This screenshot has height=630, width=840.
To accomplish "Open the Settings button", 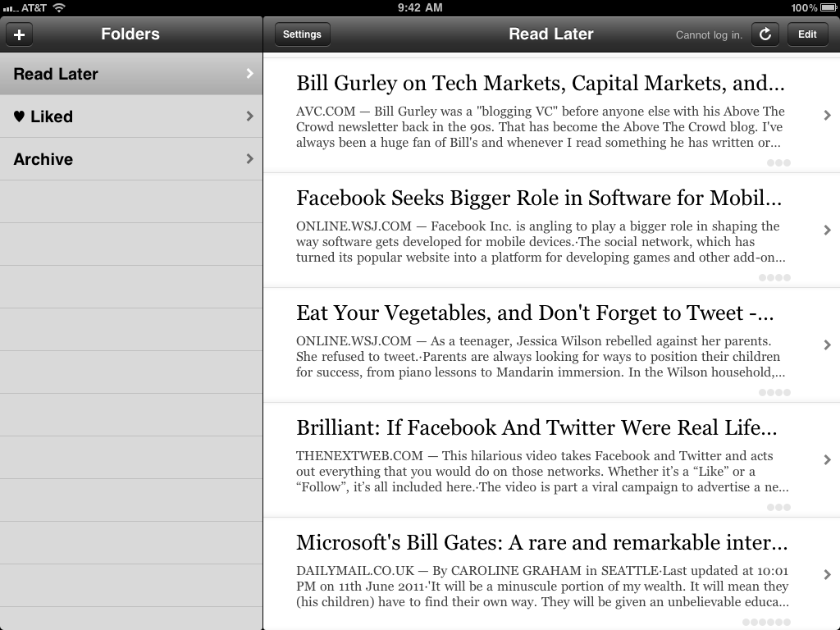I will pyautogui.click(x=302, y=34).
